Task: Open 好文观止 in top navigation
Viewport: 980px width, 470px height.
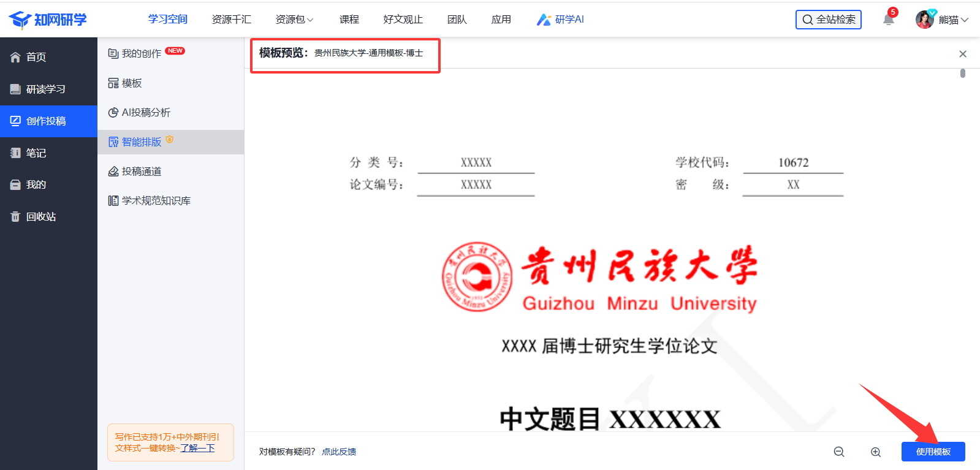Action: click(x=403, y=20)
